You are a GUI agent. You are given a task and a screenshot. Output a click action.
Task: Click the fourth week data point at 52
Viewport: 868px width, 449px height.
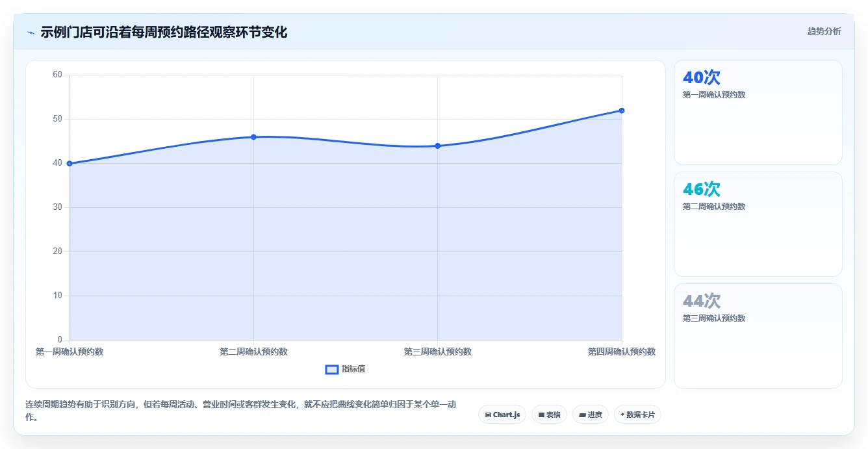622,110
